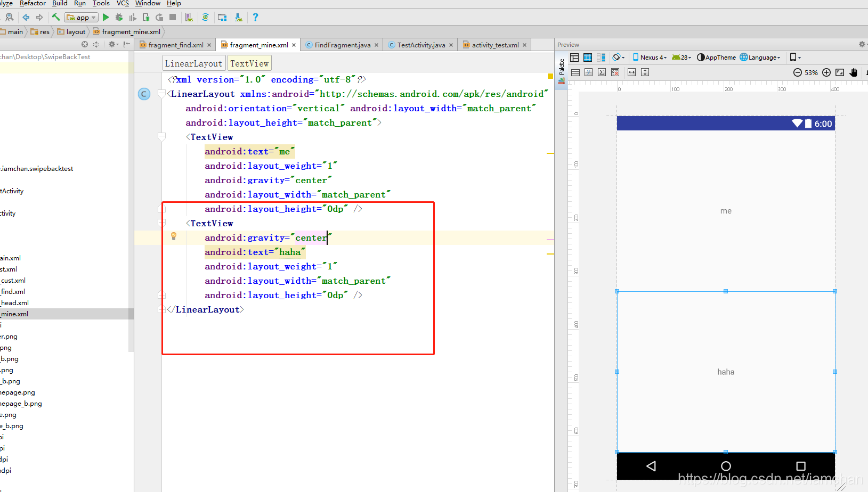Click Sync Project with Gradle Files

point(205,17)
